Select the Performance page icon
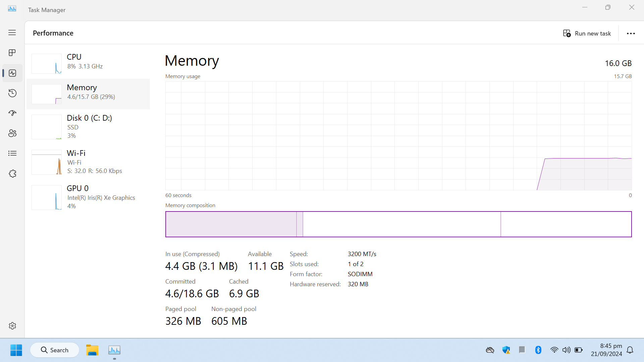The width and height of the screenshot is (644, 362). click(12, 73)
